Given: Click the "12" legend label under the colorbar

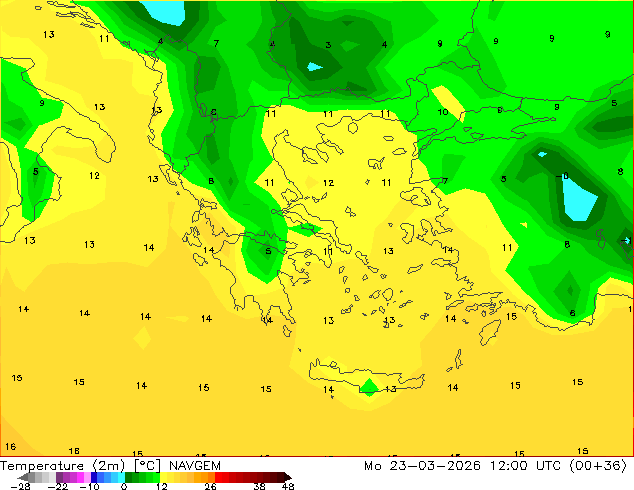Looking at the screenshot, I should 162,486.
